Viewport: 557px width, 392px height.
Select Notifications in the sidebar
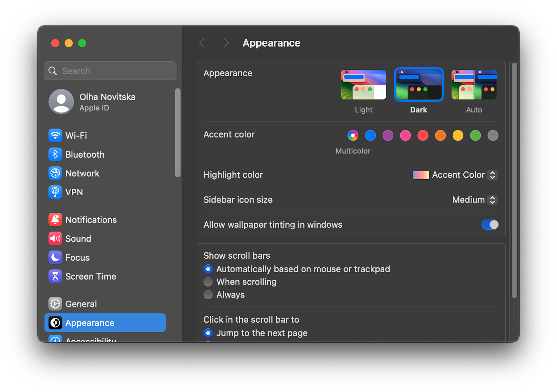click(91, 220)
